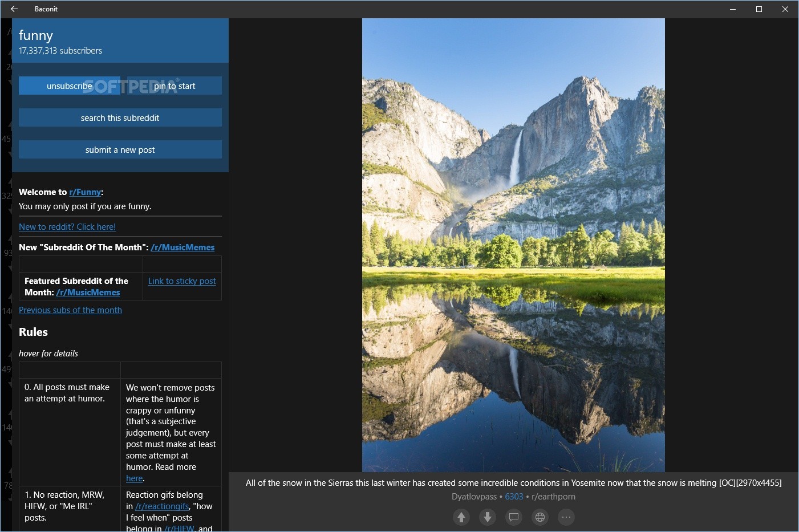The width and height of the screenshot is (799, 532).
Task: Open /r/MusicMemes Subreddit Of The Month link
Action: point(182,247)
